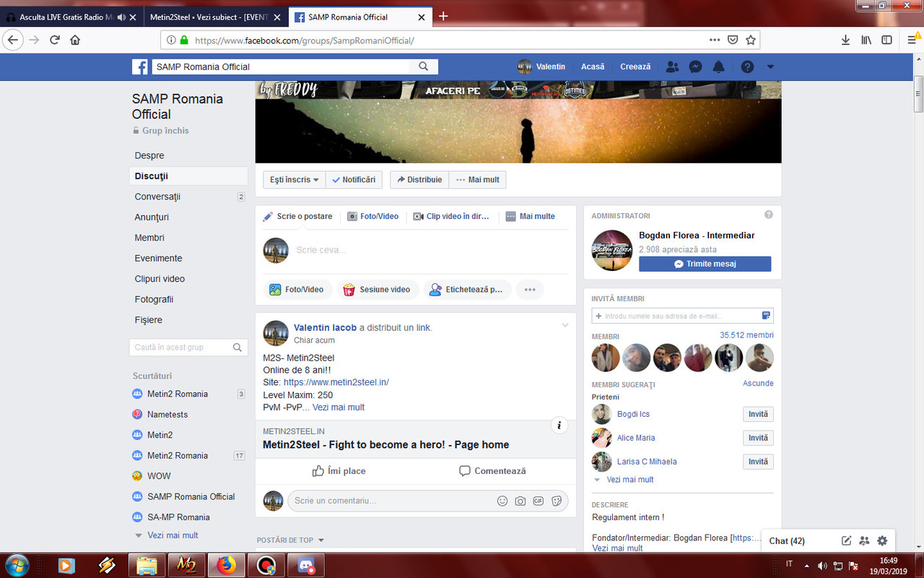
Task: Click invite members email input field
Action: pyautogui.click(x=682, y=316)
